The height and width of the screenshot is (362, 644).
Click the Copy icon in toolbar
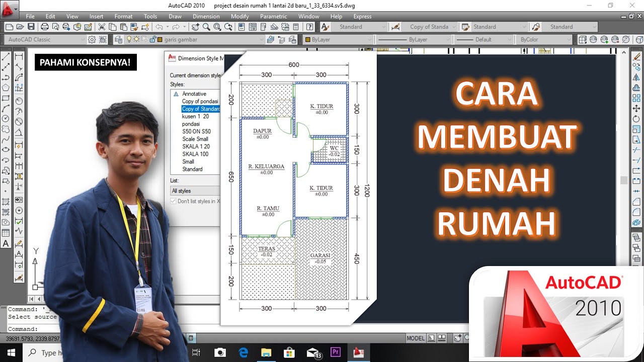113,27
